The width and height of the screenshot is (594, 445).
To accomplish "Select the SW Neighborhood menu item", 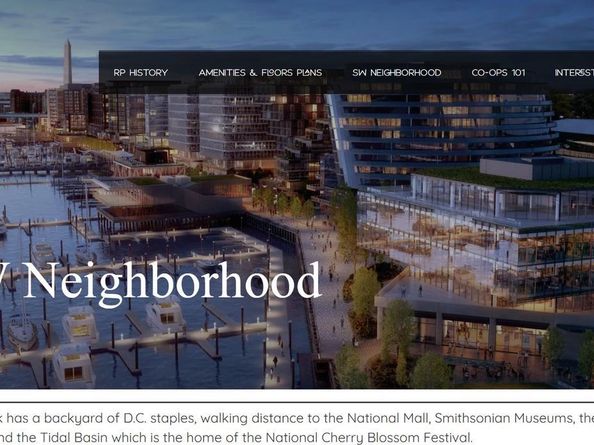I will (x=397, y=73).
